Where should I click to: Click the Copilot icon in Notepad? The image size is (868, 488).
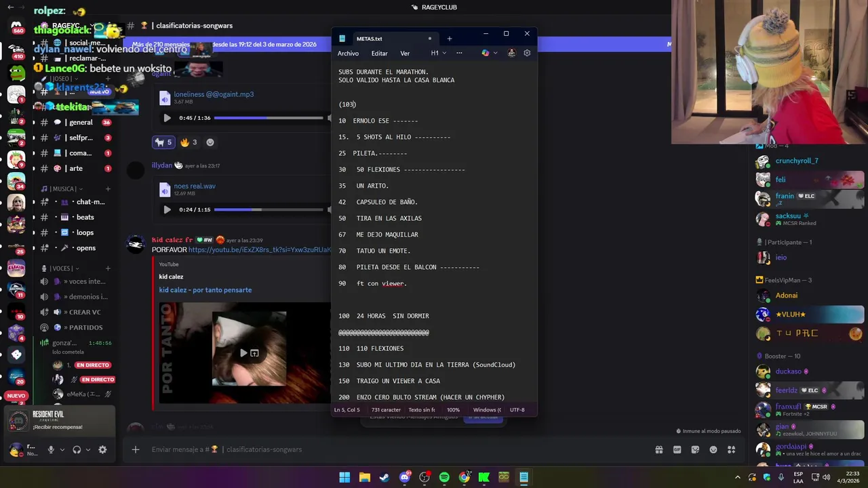coord(485,53)
